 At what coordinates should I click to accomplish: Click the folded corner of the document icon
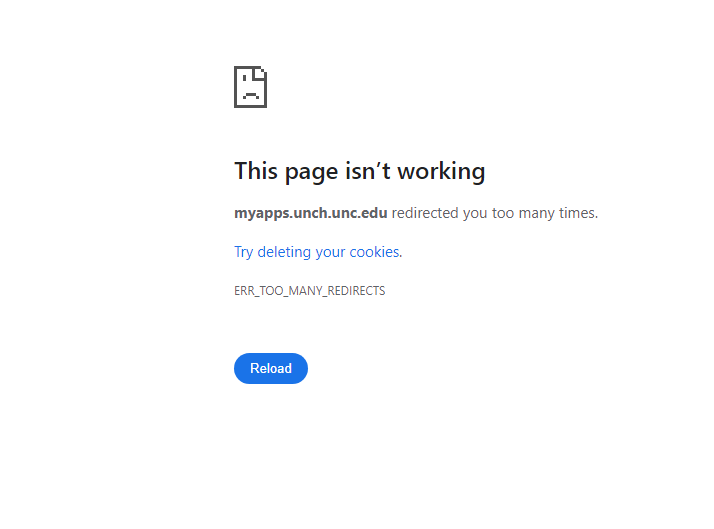pyautogui.click(x=261, y=72)
